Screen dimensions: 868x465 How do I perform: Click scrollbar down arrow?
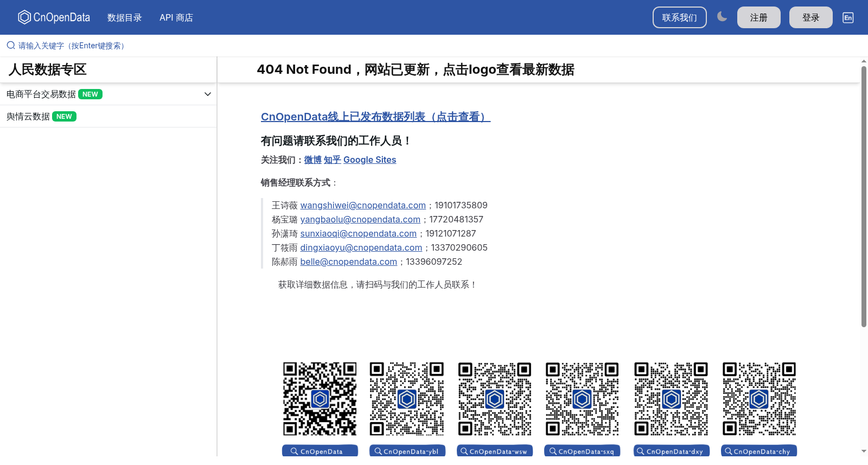864,451
